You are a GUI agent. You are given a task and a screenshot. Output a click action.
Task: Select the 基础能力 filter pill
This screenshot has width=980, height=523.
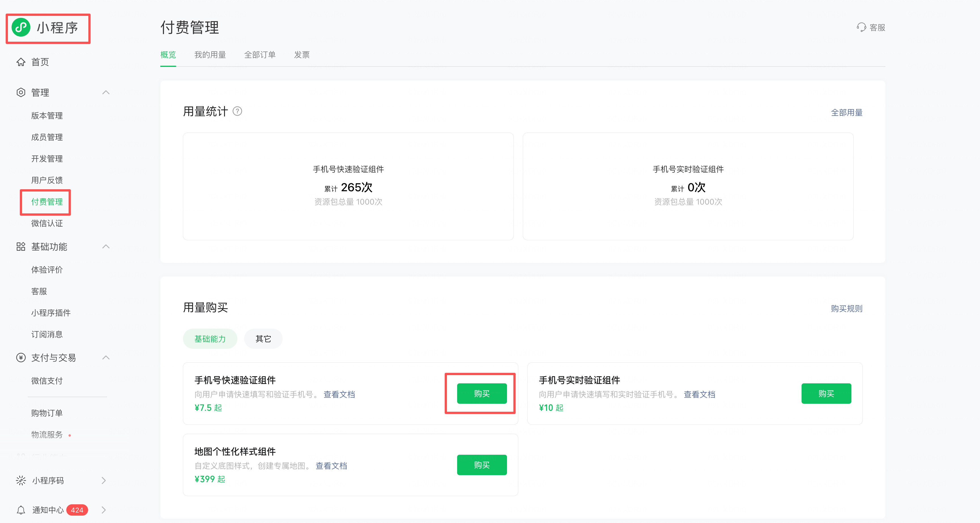coord(210,339)
